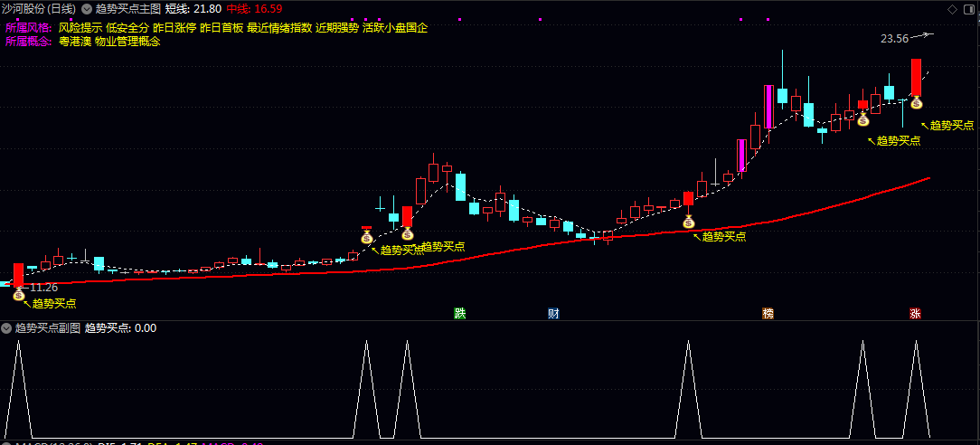Image resolution: width=980 pixels, height=445 pixels.
Task: Click the money bag icon beside 11.26
Action: (x=18, y=294)
